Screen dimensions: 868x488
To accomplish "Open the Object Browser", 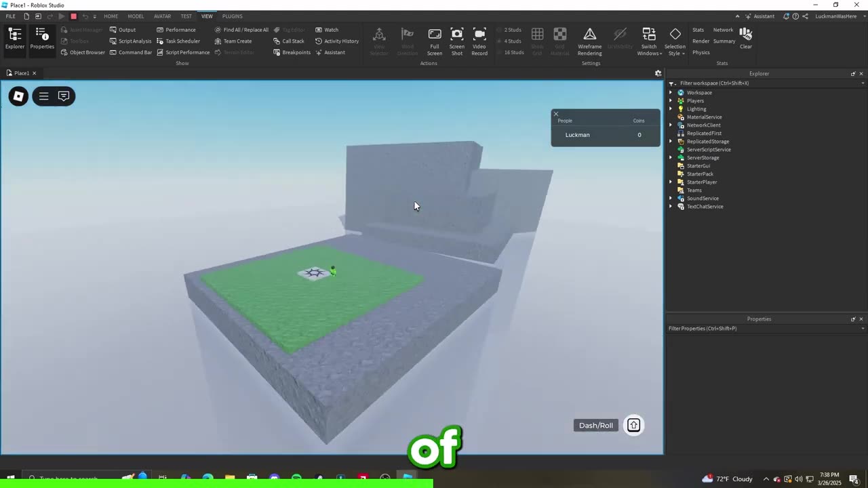I will 83,52.
